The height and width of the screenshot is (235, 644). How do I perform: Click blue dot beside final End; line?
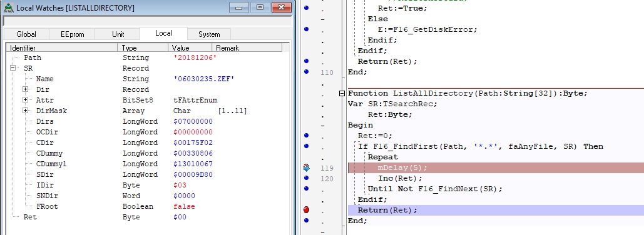point(307,221)
